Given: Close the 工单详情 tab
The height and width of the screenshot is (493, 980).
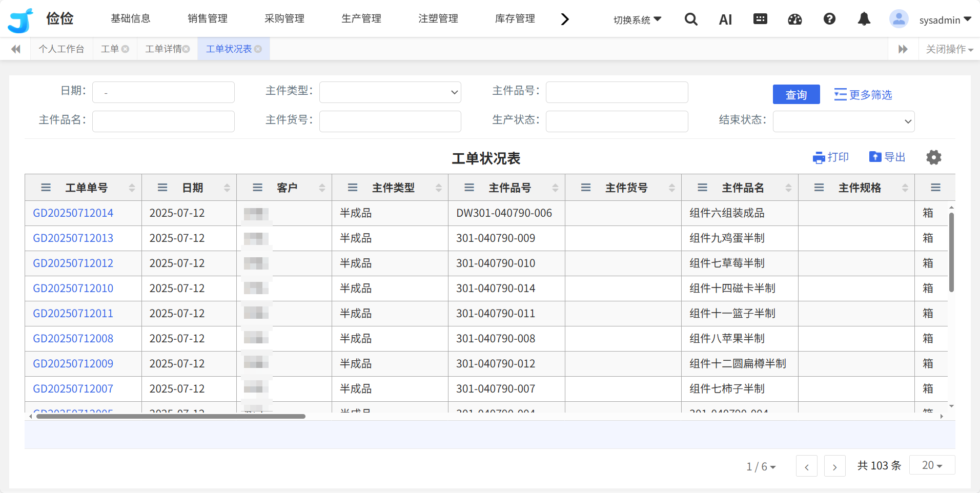Looking at the screenshot, I should pyautogui.click(x=186, y=49).
